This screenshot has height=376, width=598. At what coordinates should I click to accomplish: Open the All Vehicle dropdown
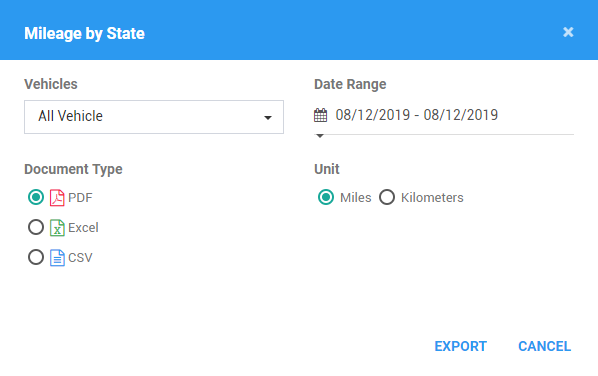click(154, 117)
